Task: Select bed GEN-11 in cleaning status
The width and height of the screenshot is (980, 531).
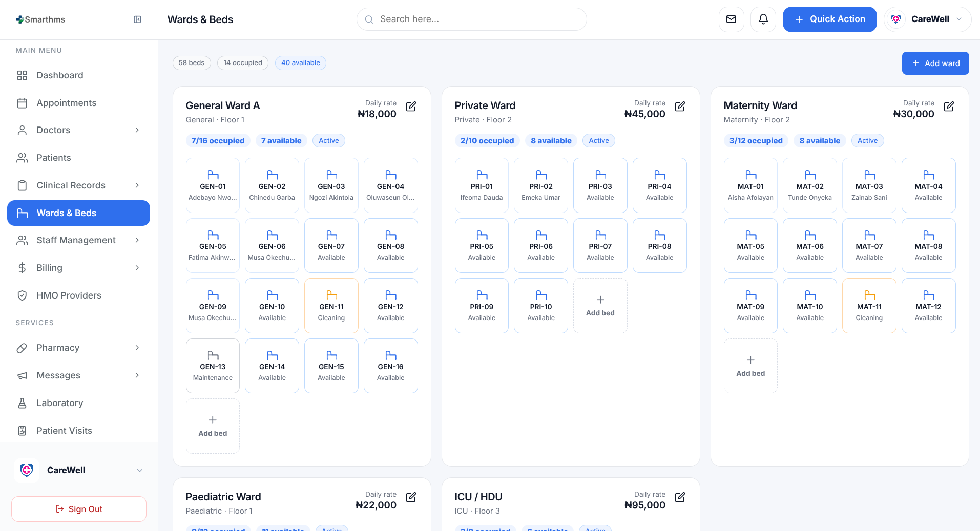Action: 331,306
